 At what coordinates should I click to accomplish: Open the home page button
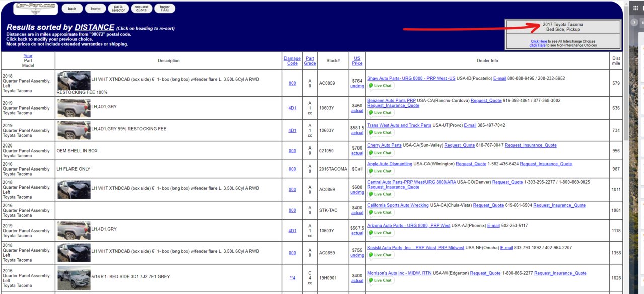coord(96,9)
